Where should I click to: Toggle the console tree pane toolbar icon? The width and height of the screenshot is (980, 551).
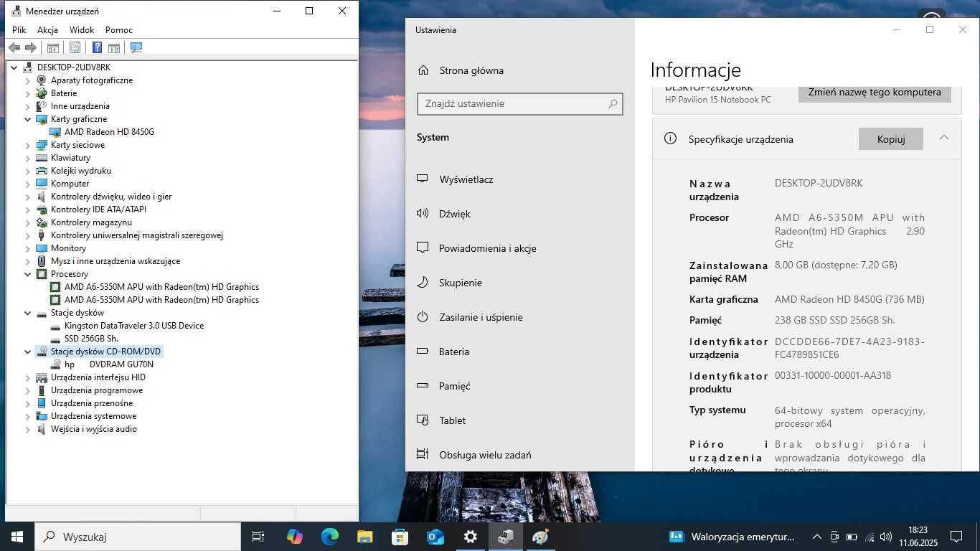(x=52, y=48)
